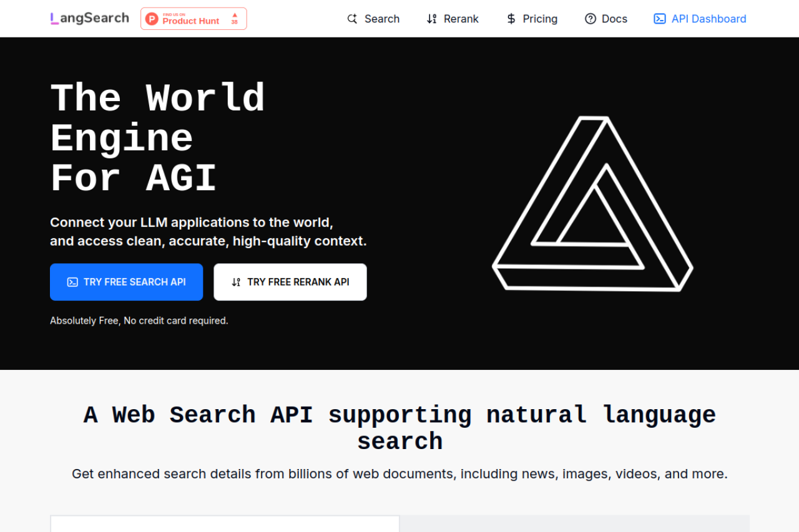This screenshot has height=532, width=799.
Task: Click the Product Hunt 'P' logo icon
Action: (x=152, y=19)
